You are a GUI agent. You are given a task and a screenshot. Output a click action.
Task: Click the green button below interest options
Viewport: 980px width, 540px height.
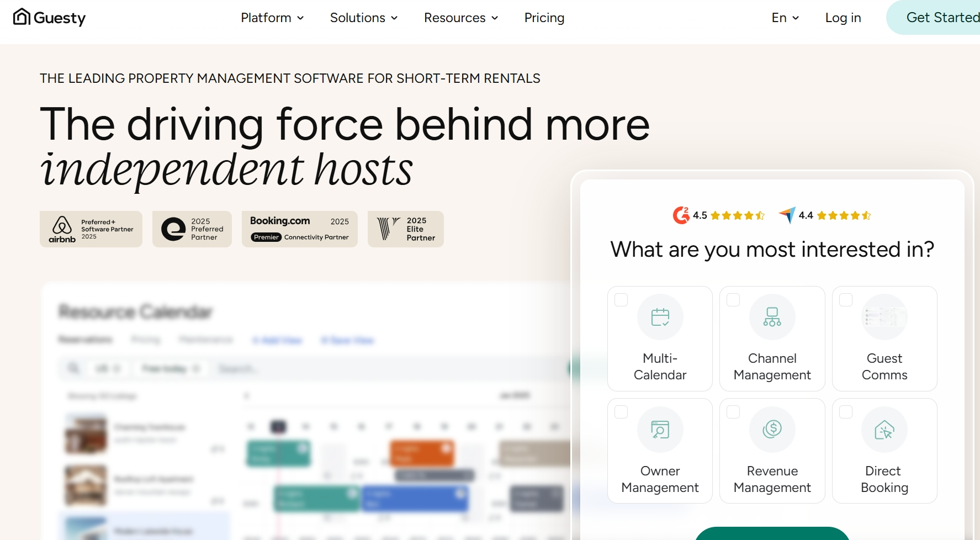click(772, 533)
